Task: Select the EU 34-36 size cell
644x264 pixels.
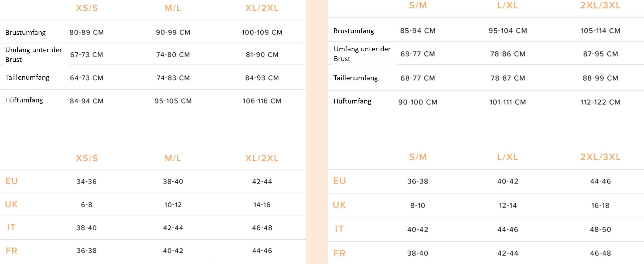Action: click(87, 182)
